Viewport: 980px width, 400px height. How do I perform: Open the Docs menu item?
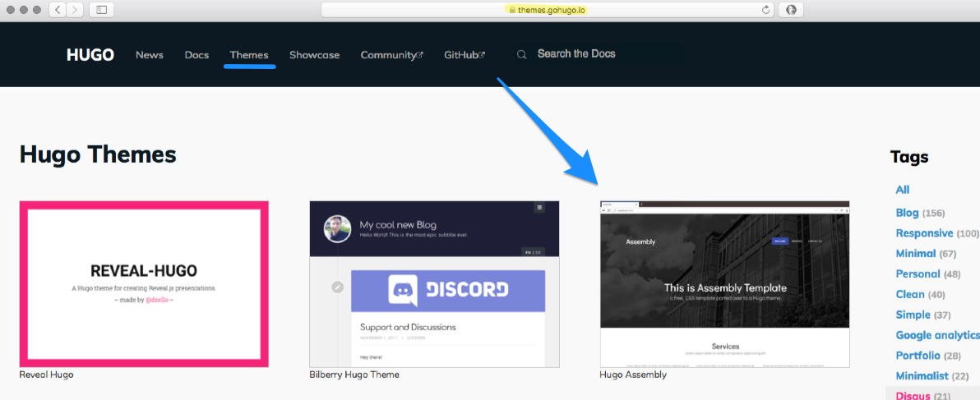[x=196, y=55]
